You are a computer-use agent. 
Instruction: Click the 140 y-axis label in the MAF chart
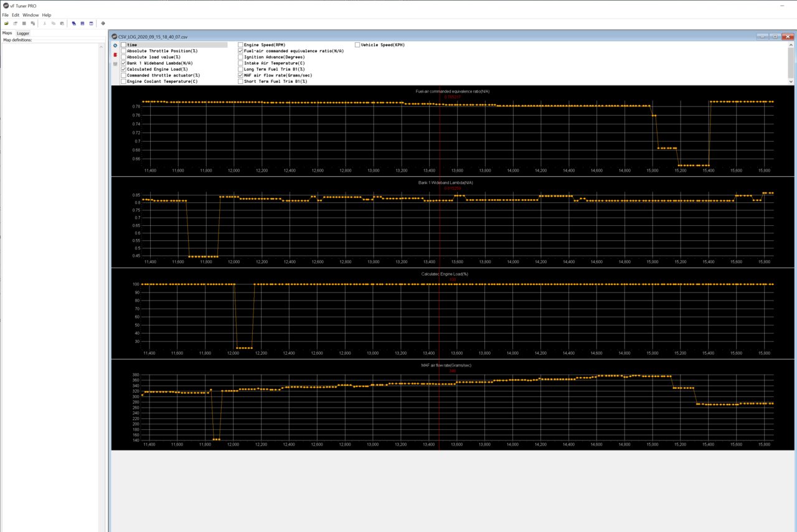[137, 441]
